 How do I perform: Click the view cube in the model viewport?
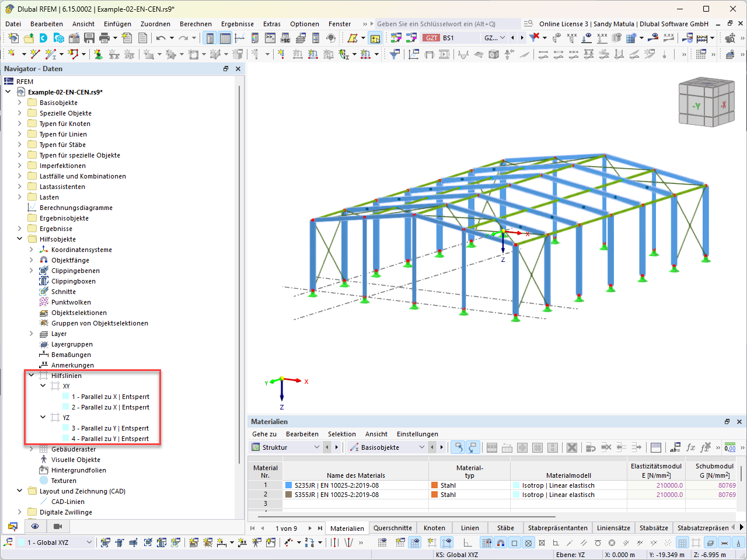pyautogui.click(x=706, y=103)
